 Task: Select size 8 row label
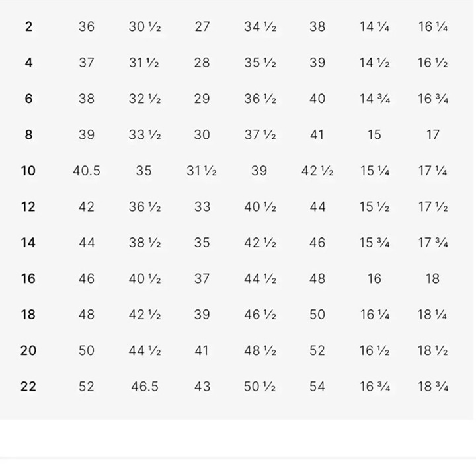coord(28,134)
